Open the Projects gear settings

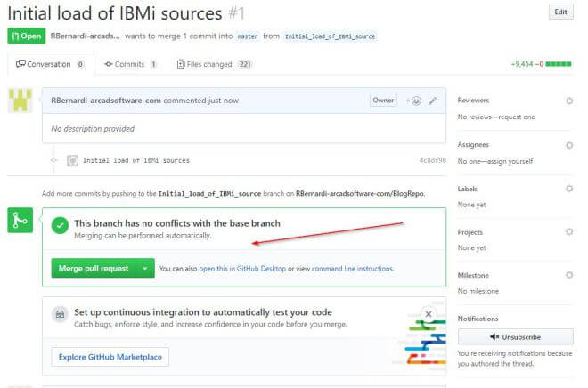click(x=569, y=232)
